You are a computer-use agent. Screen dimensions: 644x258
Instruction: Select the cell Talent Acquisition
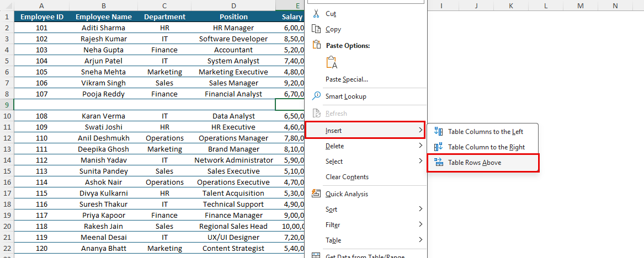233,193
